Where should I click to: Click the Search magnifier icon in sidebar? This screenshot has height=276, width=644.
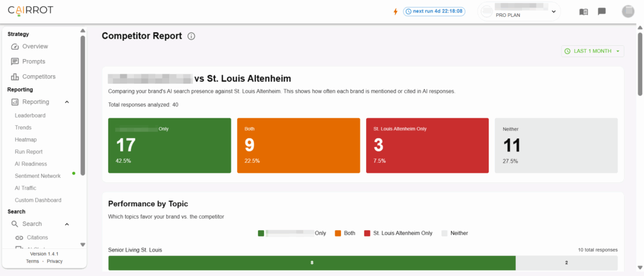15,224
